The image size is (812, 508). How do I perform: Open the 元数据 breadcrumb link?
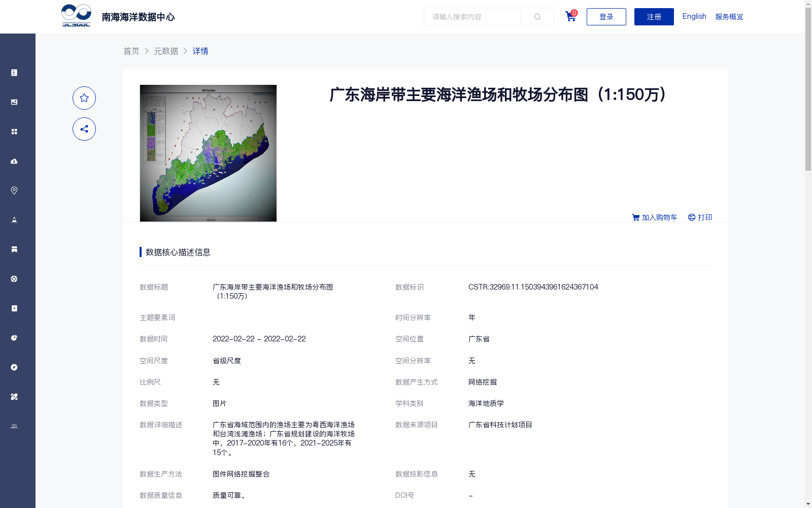165,51
